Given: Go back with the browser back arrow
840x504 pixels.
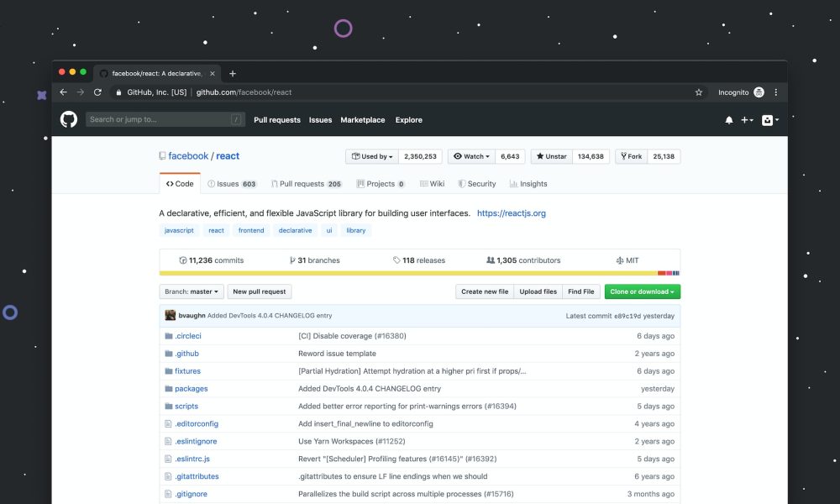Looking at the screenshot, I should [x=63, y=92].
